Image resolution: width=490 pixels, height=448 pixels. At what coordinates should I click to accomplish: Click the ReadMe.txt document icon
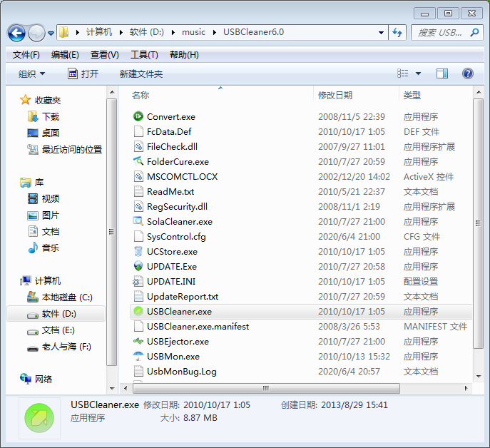tap(138, 192)
